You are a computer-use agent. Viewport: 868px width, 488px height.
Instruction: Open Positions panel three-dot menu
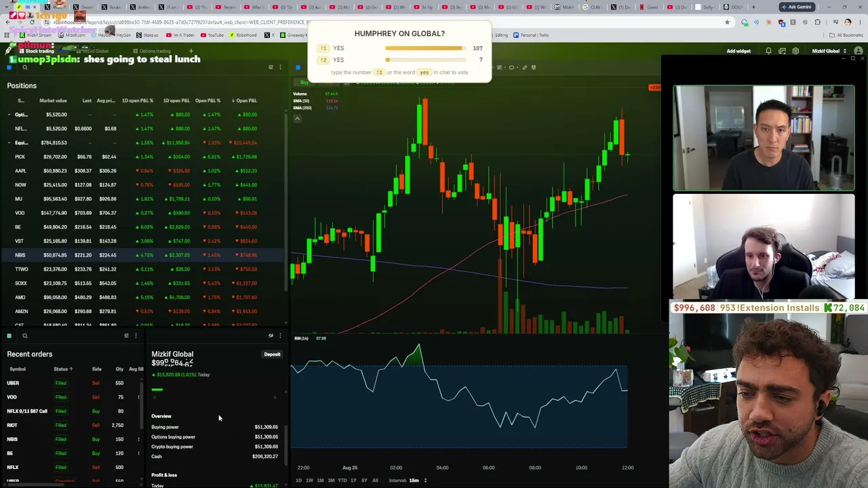coord(280,67)
